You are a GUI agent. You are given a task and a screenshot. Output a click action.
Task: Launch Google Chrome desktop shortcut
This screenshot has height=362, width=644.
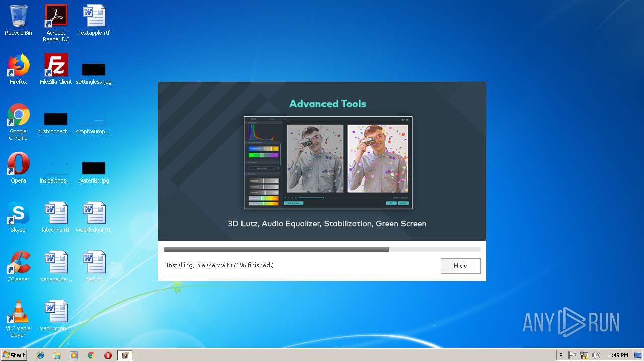(18, 122)
